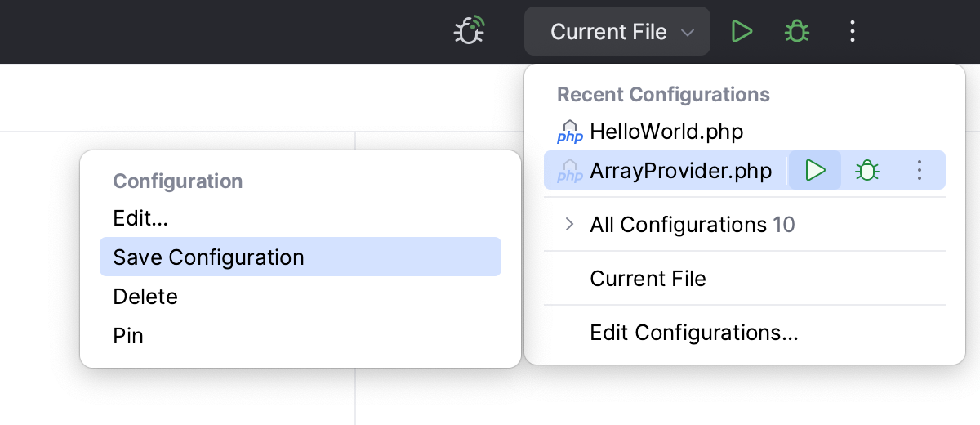This screenshot has height=425, width=980.
Task: Open the three-dot menu on the ArrayProvider.php row
Action: click(x=920, y=170)
